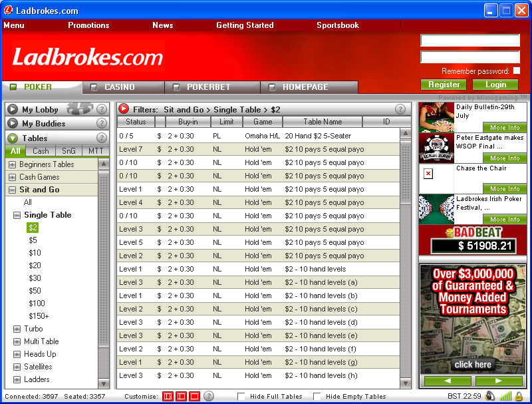Expand the Beginners Tables tree node
Viewport: 532px width, 404px height.
[12, 164]
